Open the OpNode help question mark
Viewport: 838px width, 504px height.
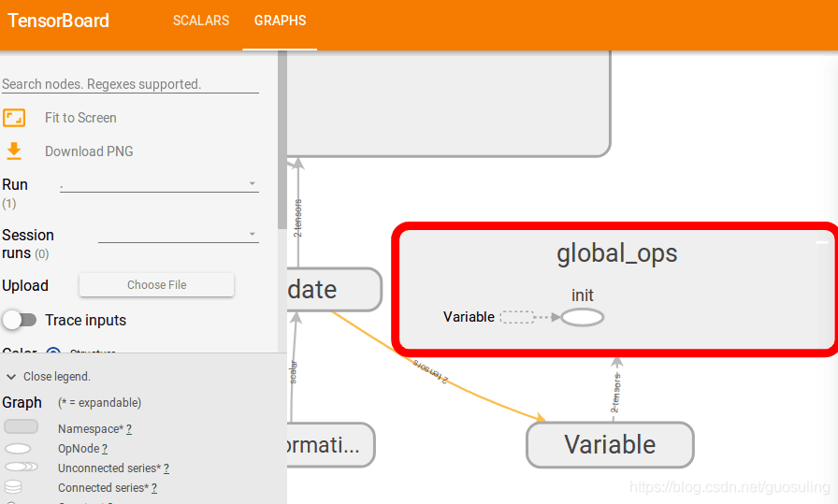(105, 449)
